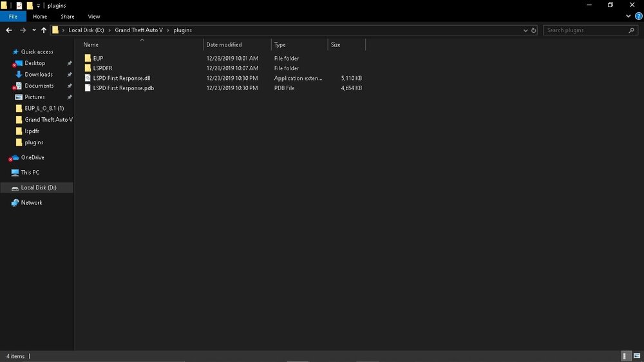Screen dimensions: 644x362
Task: Open the Help question mark icon
Action: click(639, 17)
